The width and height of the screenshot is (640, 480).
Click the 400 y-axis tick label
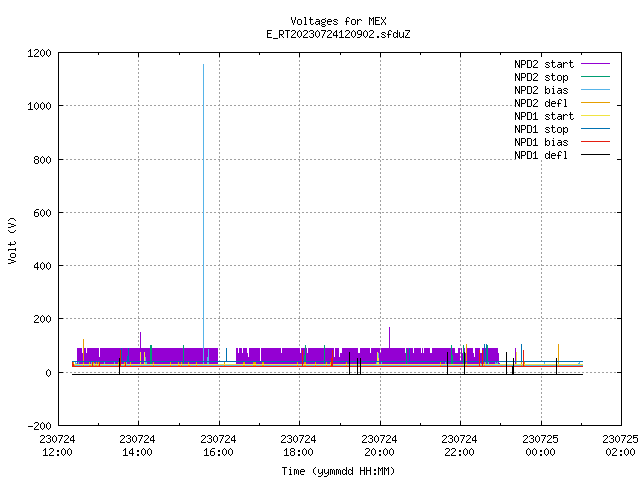coord(42,266)
